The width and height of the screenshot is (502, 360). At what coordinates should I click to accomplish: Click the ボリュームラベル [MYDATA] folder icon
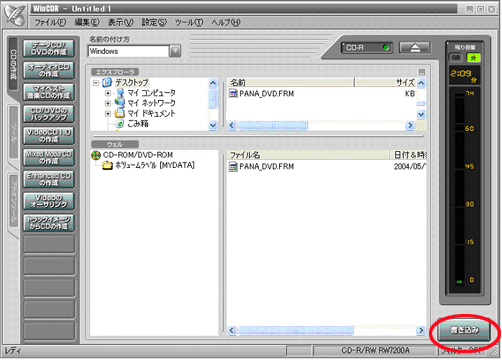(107, 165)
